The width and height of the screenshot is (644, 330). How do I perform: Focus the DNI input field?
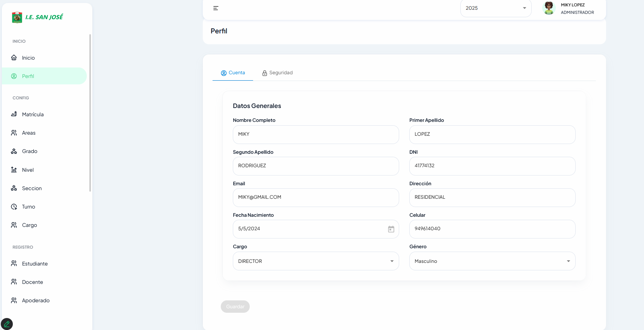pyautogui.click(x=492, y=166)
